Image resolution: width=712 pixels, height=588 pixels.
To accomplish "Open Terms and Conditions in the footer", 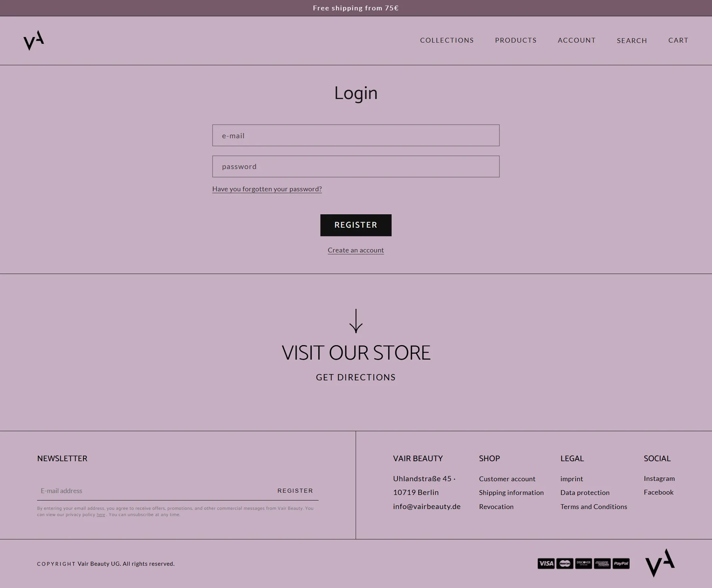I will tap(593, 506).
